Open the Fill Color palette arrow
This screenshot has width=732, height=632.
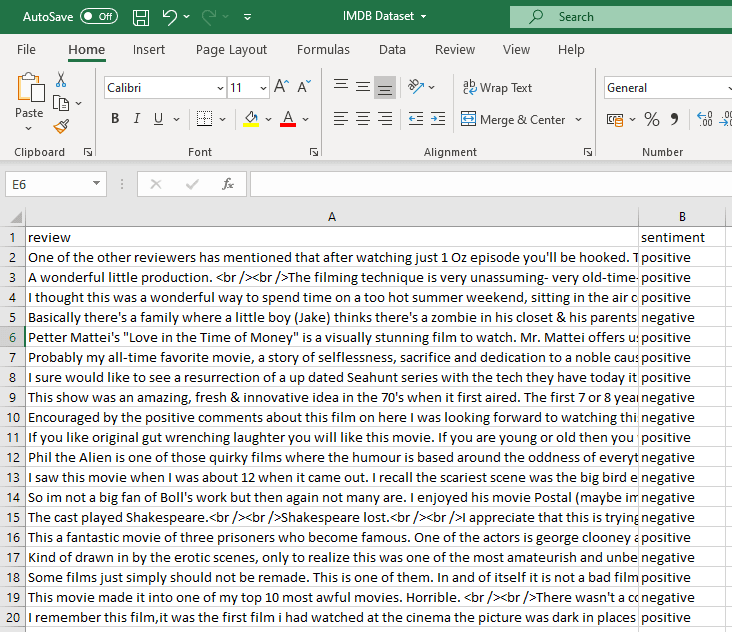pyautogui.click(x=268, y=119)
